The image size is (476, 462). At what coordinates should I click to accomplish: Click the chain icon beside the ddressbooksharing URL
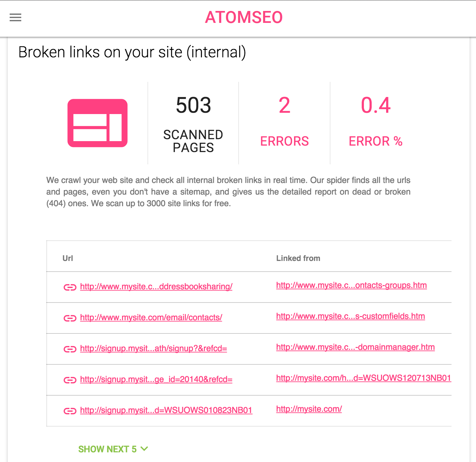pos(70,287)
